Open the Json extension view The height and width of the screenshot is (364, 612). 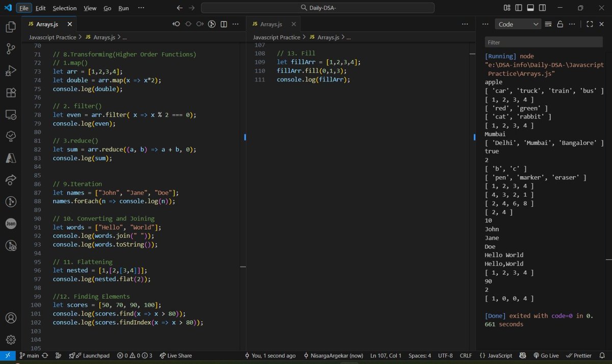click(x=11, y=224)
